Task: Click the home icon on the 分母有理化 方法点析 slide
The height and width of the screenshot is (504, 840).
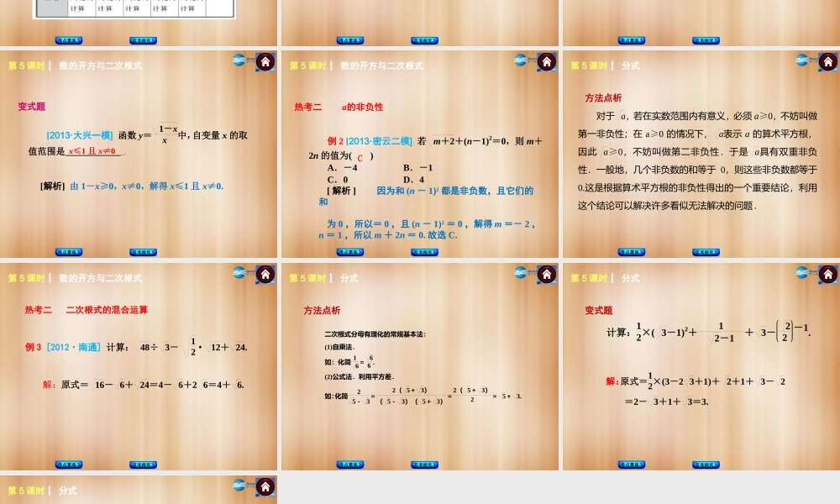Action: [x=547, y=275]
